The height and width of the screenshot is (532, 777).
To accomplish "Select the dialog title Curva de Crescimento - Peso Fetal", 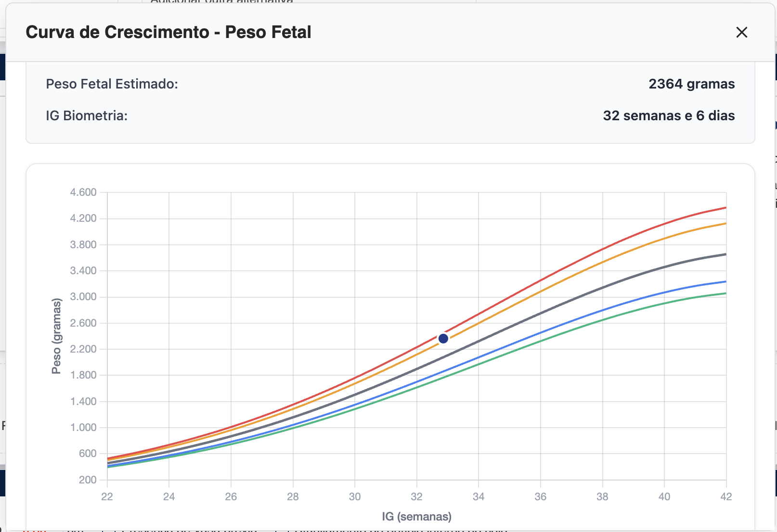I will tap(168, 32).
